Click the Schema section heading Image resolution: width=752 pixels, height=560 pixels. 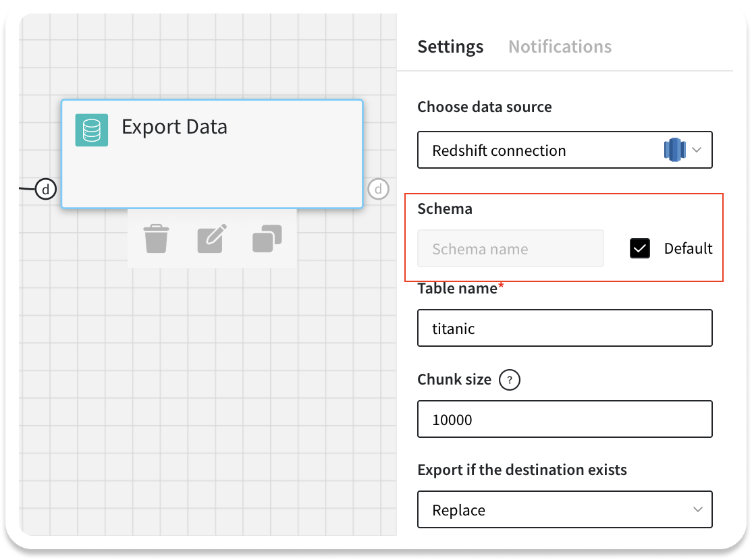click(445, 209)
